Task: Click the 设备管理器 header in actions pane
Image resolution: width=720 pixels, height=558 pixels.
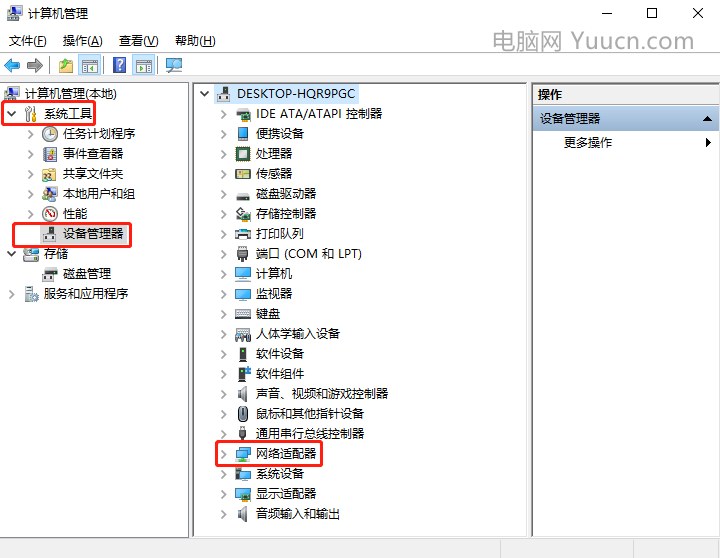Action: (626, 119)
